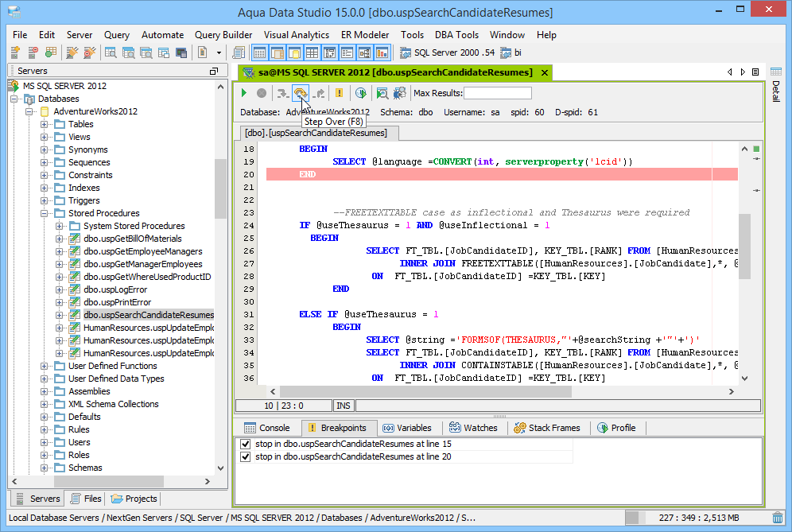
Task: Click SQL Server 2000 .54 server shortcut
Action: (x=447, y=52)
